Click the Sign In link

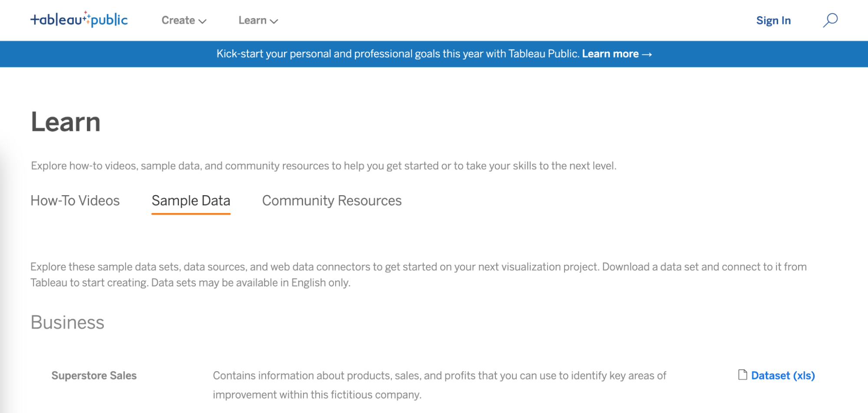point(773,20)
